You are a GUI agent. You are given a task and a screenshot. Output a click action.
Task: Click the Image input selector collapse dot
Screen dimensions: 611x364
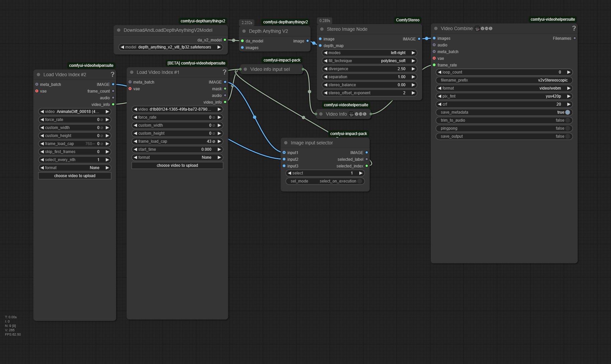pos(286,143)
